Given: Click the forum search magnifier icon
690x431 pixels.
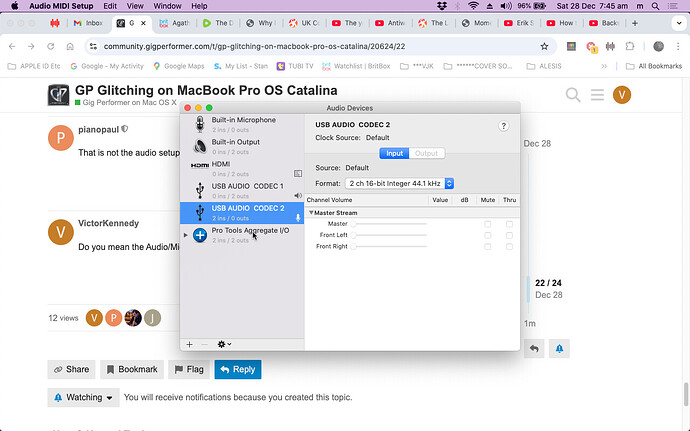Looking at the screenshot, I should point(573,95).
